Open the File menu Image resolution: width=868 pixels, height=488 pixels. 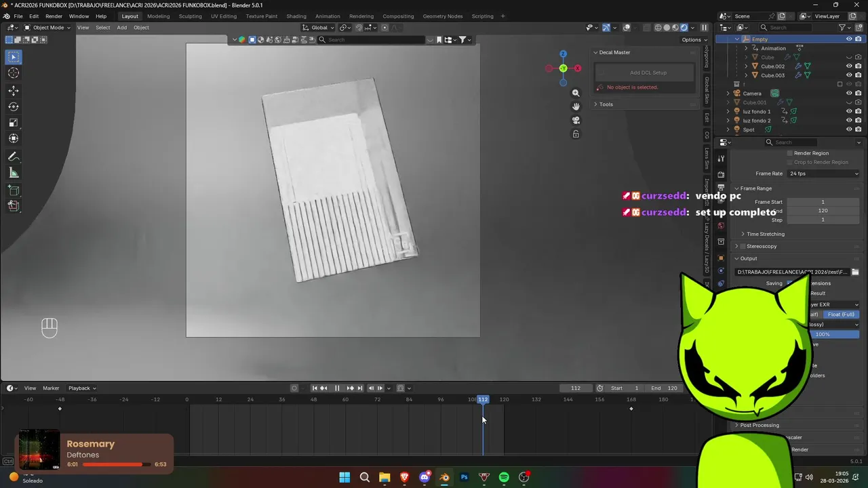tap(18, 16)
